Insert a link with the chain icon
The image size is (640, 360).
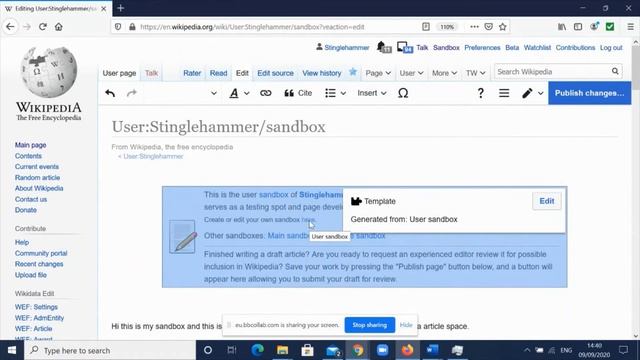(265, 93)
